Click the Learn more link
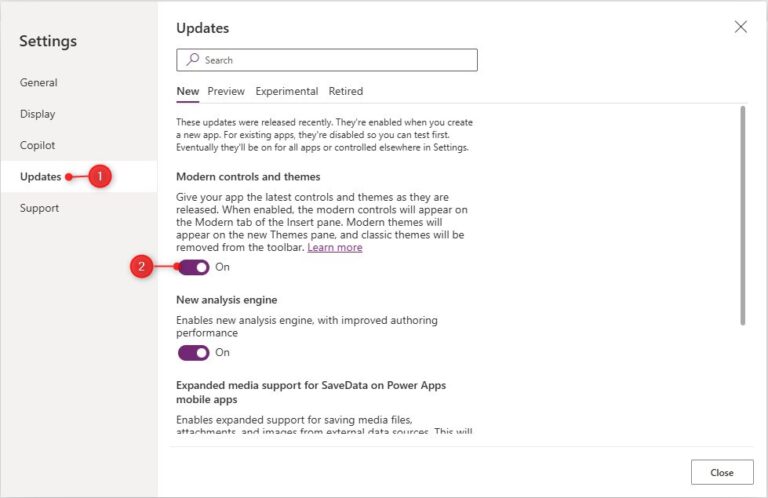Image resolution: width=768 pixels, height=498 pixels. point(335,247)
